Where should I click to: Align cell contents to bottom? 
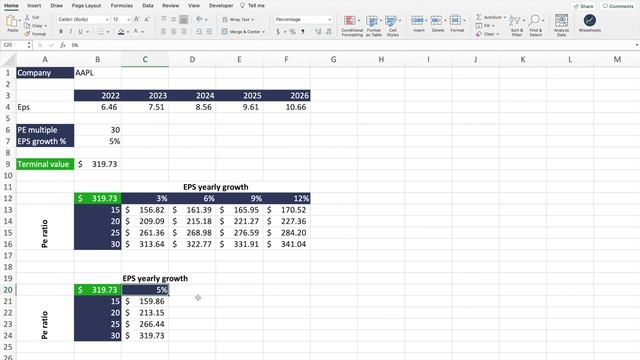[x=184, y=19]
